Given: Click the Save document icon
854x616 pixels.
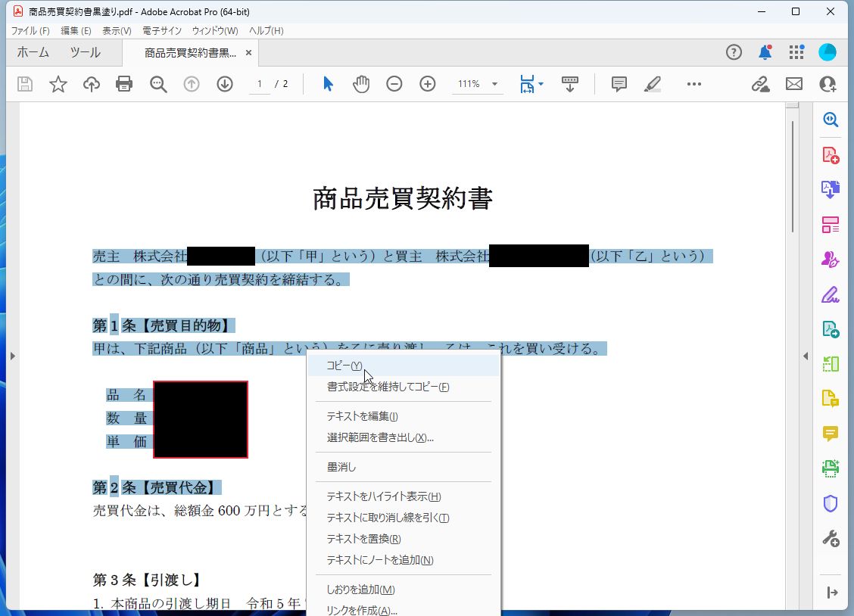Looking at the screenshot, I should point(24,84).
